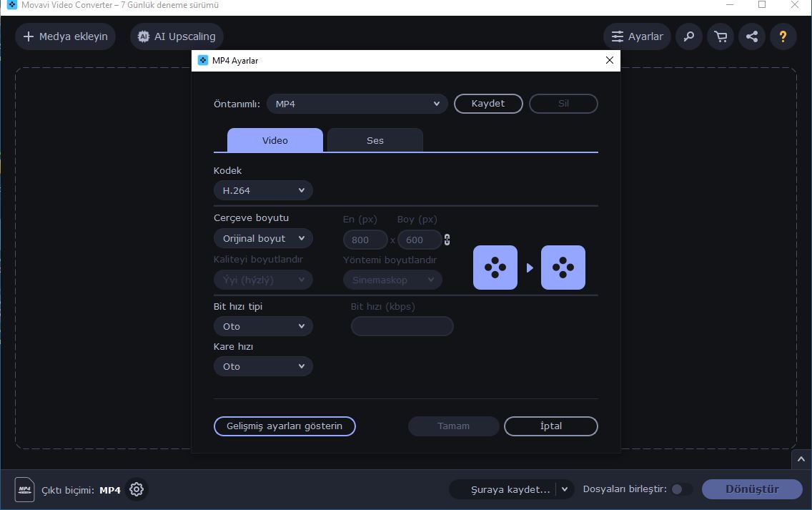
Task: Close the MP4 Ayarlar dialog
Action: (x=610, y=60)
